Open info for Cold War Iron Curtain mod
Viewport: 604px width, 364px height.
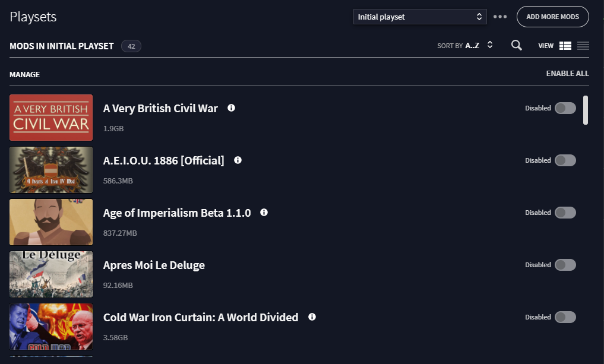[312, 316]
